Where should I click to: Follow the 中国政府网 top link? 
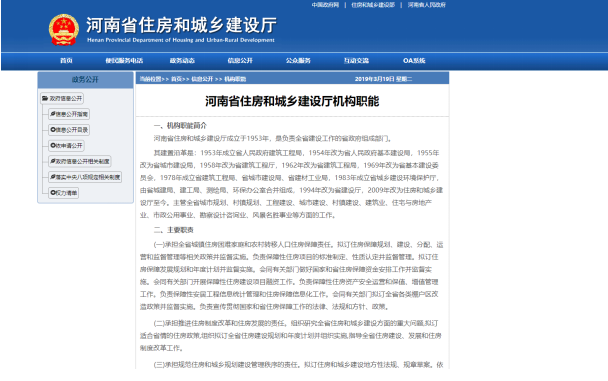325,5
